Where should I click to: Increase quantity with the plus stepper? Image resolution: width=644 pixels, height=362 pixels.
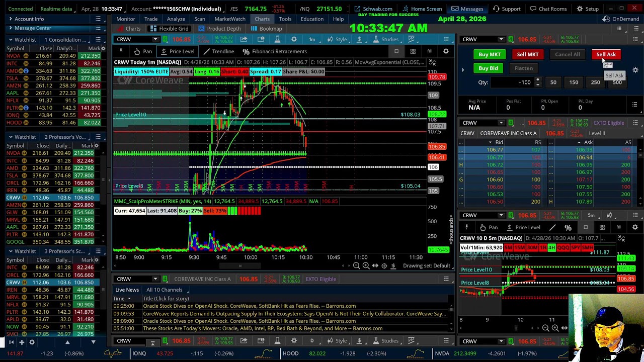pyautogui.click(x=537, y=79)
